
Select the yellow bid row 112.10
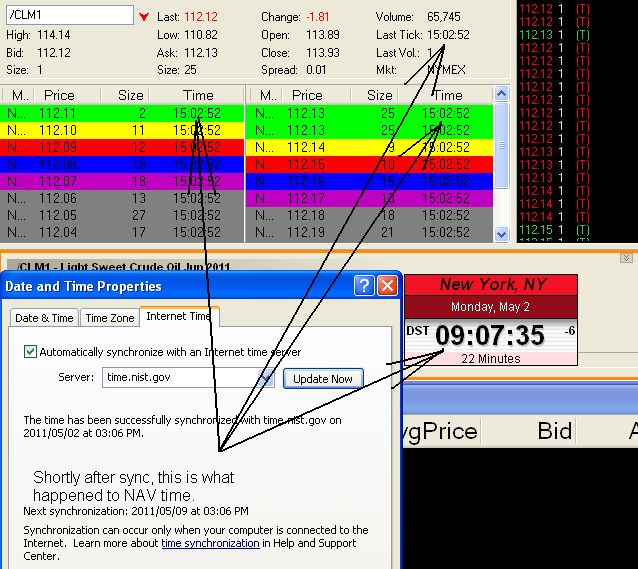coord(122,130)
